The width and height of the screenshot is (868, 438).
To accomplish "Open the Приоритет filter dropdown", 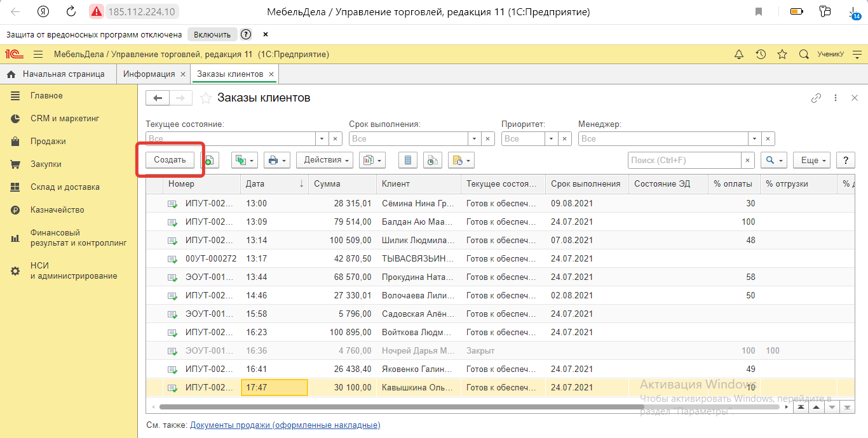I will click(x=551, y=138).
